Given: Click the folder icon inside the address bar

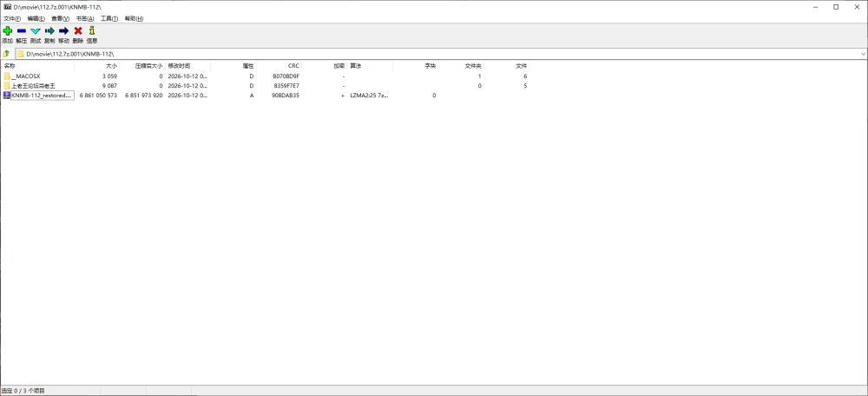Looking at the screenshot, I should pos(21,54).
